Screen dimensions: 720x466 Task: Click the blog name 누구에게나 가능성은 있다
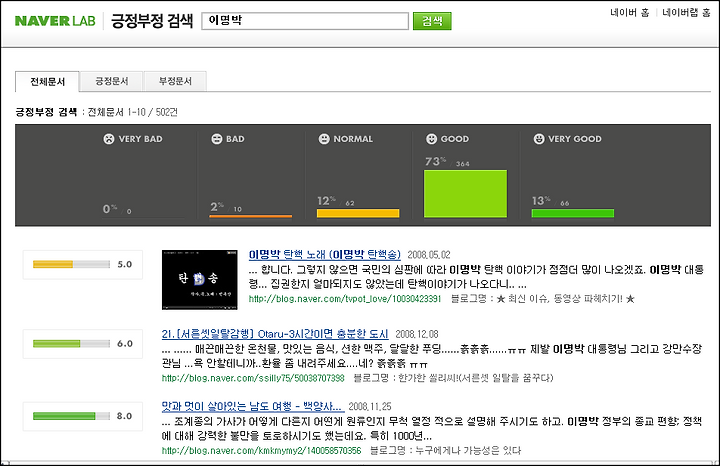point(468,450)
